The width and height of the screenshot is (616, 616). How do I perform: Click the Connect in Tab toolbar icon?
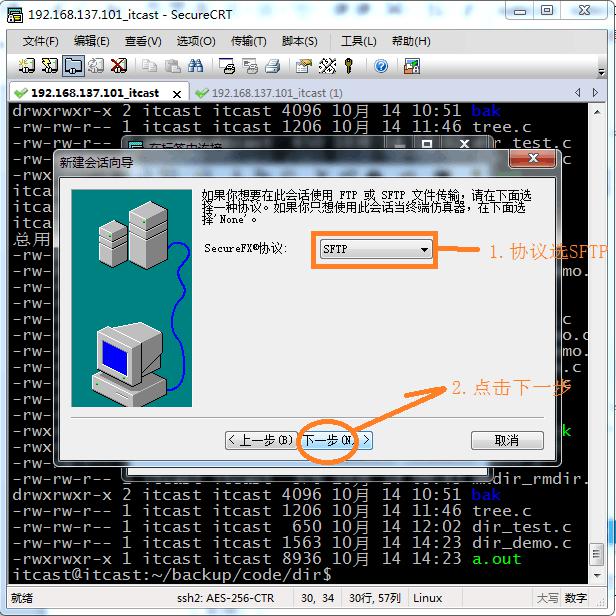[73, 66]
